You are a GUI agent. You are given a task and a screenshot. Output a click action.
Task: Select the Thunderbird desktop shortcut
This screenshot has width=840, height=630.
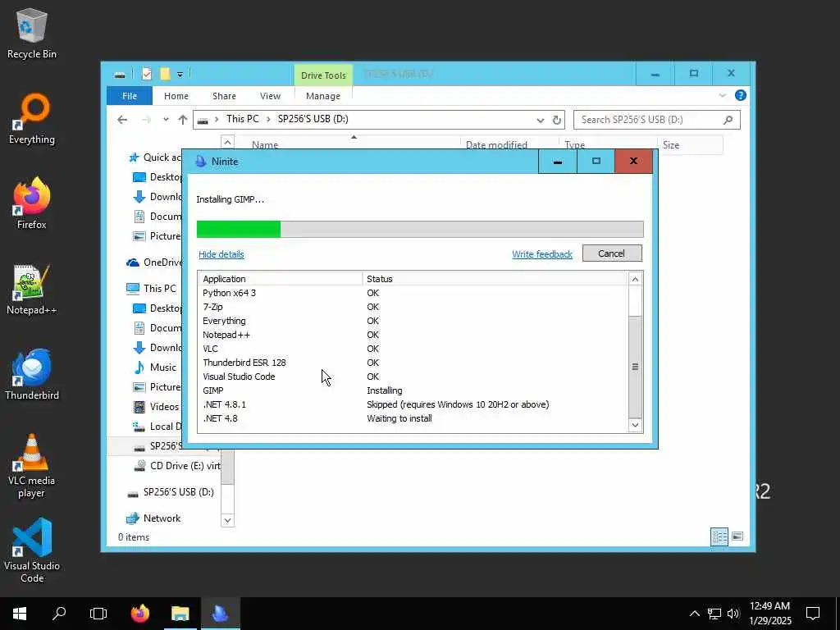pyautogui.click(x=32, y=374)
